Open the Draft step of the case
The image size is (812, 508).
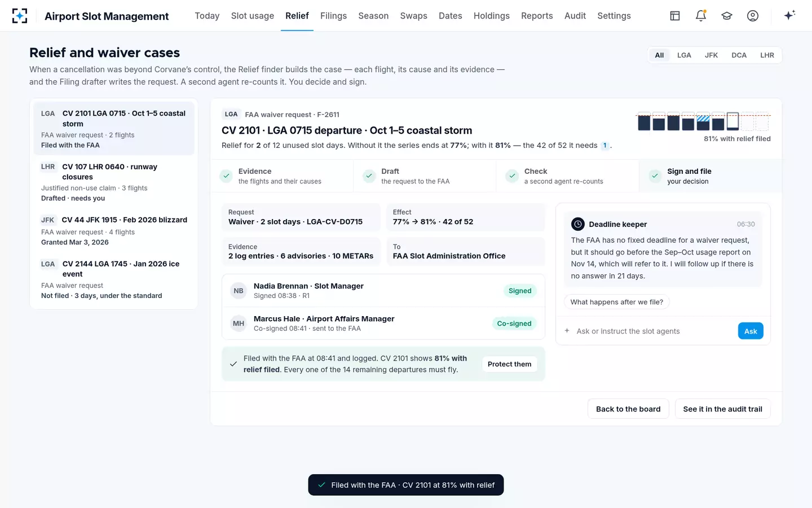[425, 176]
